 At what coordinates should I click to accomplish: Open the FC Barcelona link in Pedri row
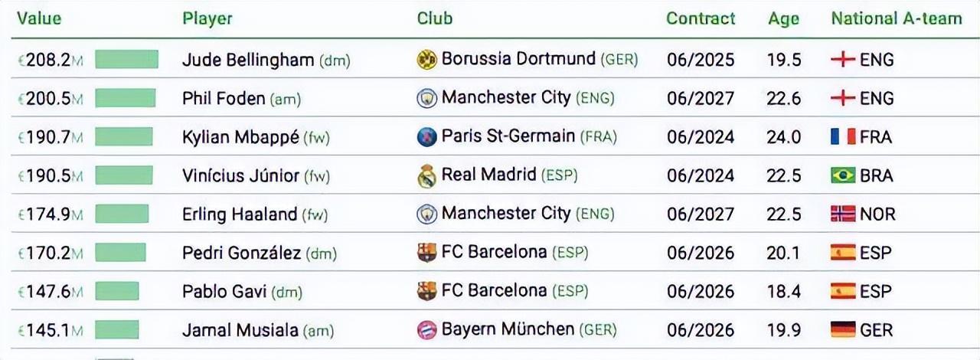pos(494,253)
